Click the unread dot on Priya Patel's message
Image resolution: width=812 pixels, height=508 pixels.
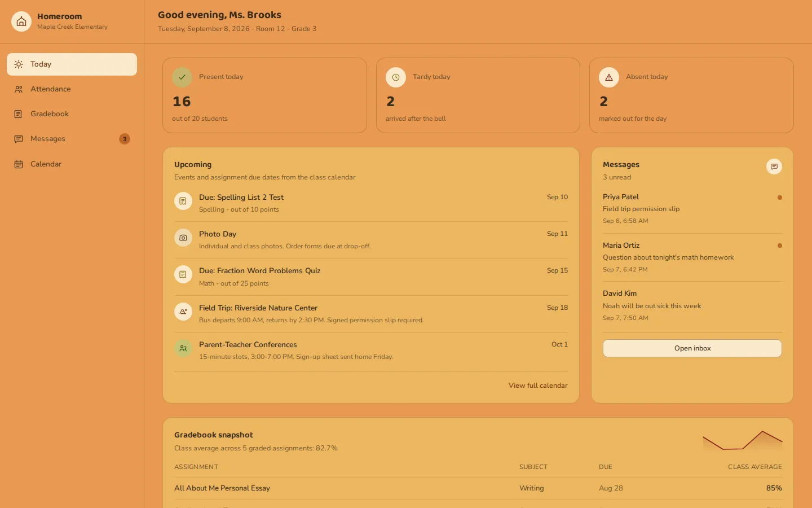pyautogui.click(x=780, y=198)
